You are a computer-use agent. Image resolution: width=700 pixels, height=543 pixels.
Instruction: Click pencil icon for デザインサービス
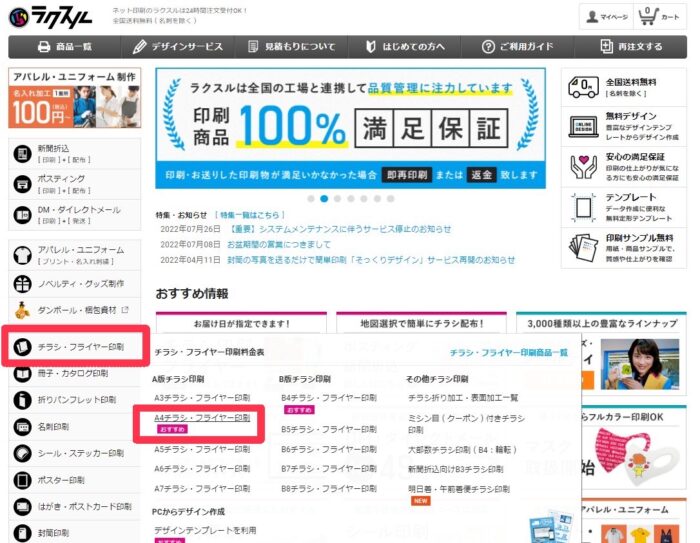point(140,46)
